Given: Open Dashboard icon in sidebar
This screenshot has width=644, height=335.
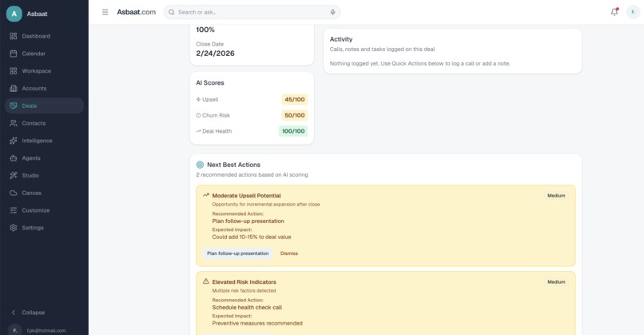Looking at the screenshot, I should point(14,36).
